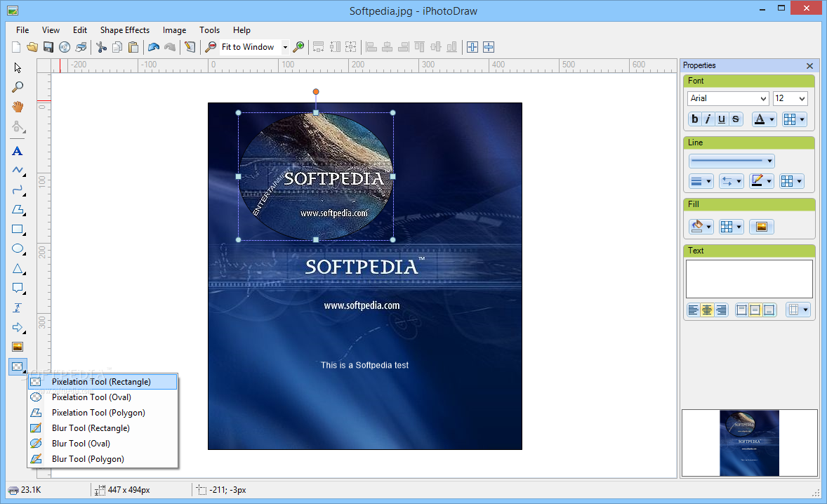
Task: Select the insert image tool in toolbox
Action: (x=18, y=346)
